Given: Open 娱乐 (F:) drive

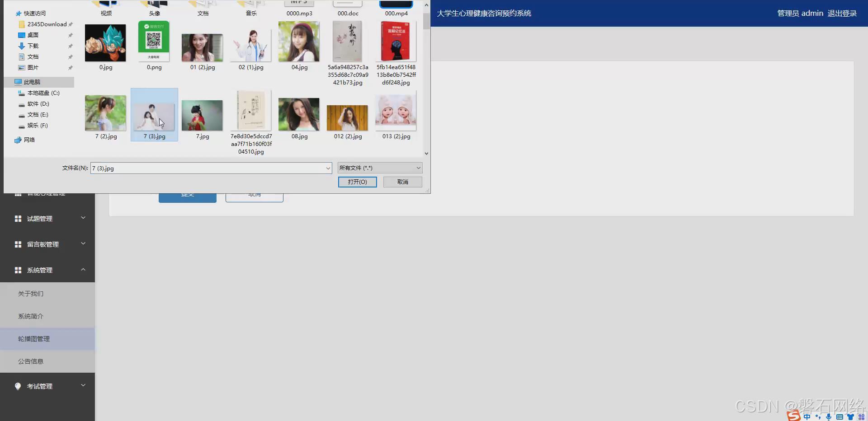Looking at the screenshot, I should pos(38,126).
